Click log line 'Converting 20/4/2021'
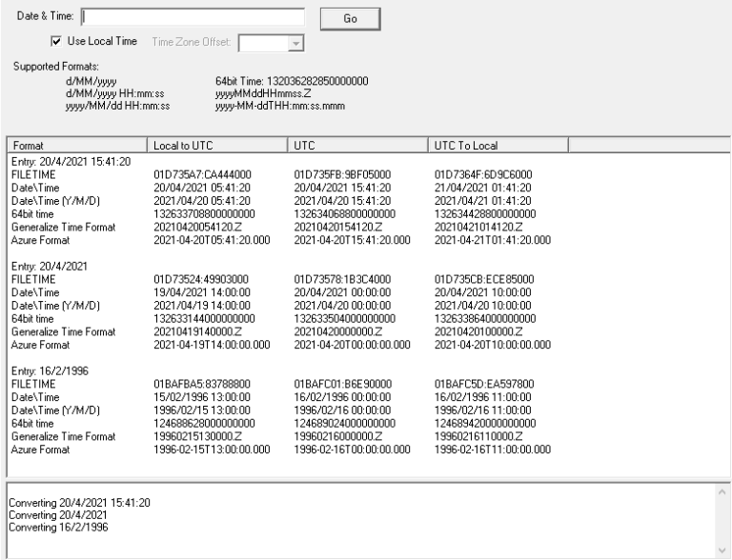This screenshot has height=560, width=732. click(x=58, y=514)
